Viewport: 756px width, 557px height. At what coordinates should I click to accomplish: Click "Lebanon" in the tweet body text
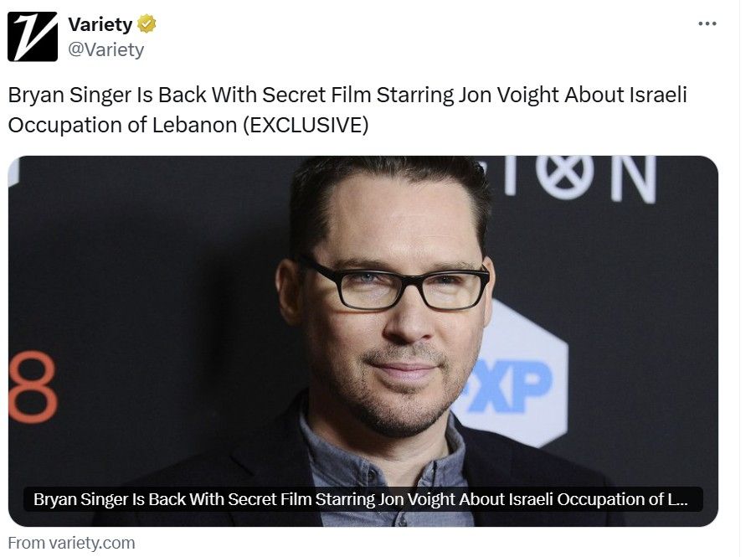click(195, 125)
